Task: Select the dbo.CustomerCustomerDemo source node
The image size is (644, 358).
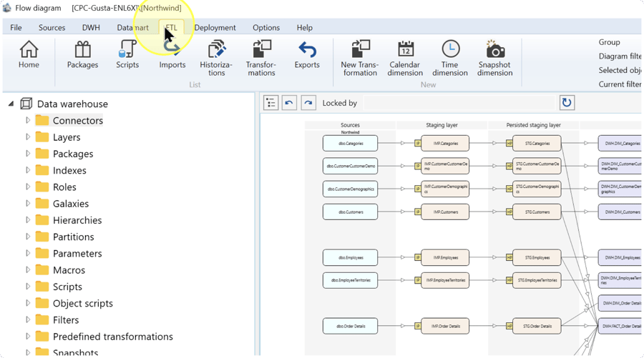Action: pyautogui.click(x=350, y=166)
